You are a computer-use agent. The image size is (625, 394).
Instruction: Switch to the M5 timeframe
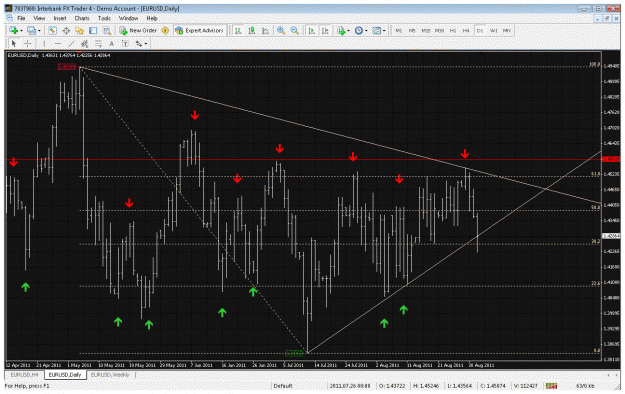coord(412,30)
